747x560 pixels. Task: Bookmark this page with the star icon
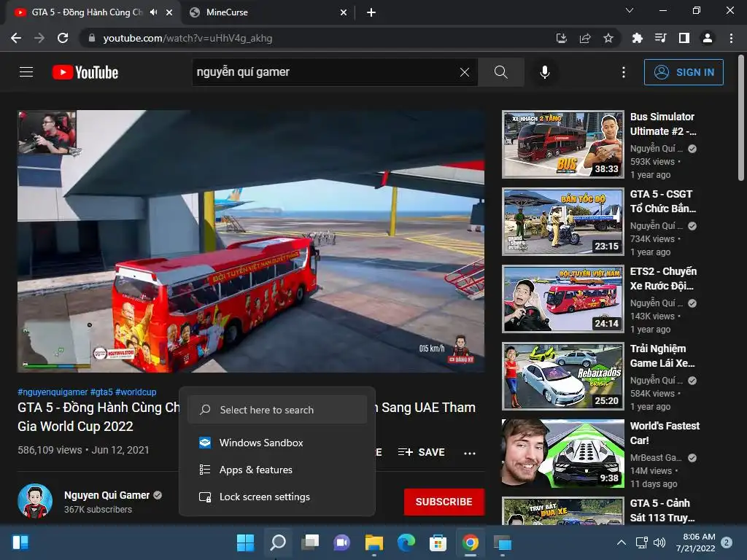tap(608, 38)
